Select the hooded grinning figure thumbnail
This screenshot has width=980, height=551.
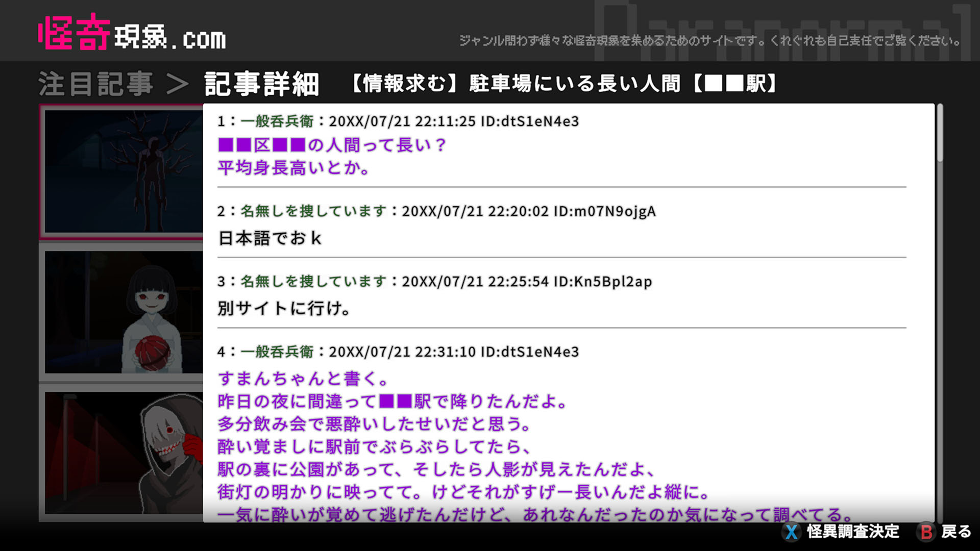tap(122, 453)
